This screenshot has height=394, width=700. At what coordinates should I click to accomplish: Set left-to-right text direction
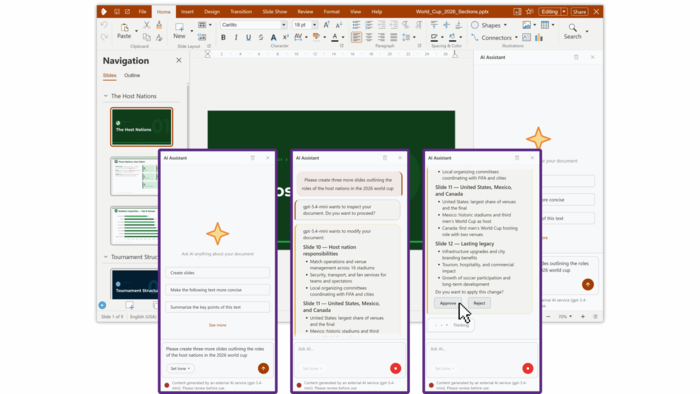click(x=406, y=25)
